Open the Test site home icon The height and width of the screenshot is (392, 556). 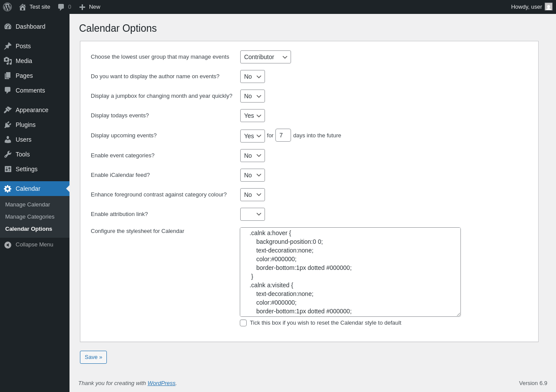[x=23, y=7]
